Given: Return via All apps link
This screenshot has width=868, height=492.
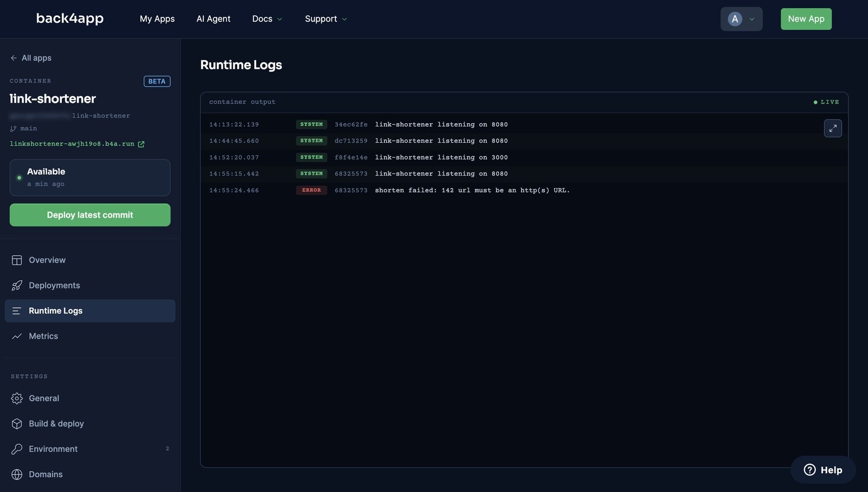Looking at the screenshot, I should click(36, 58).
